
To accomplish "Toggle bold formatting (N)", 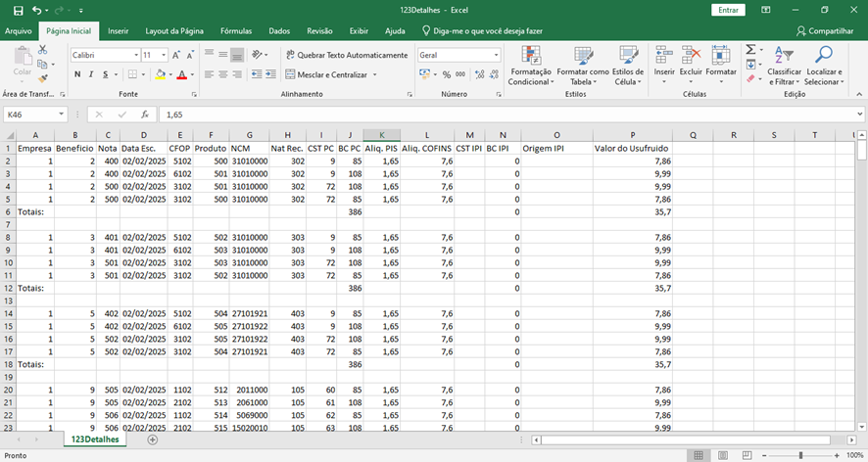I will tap(77, 74).
